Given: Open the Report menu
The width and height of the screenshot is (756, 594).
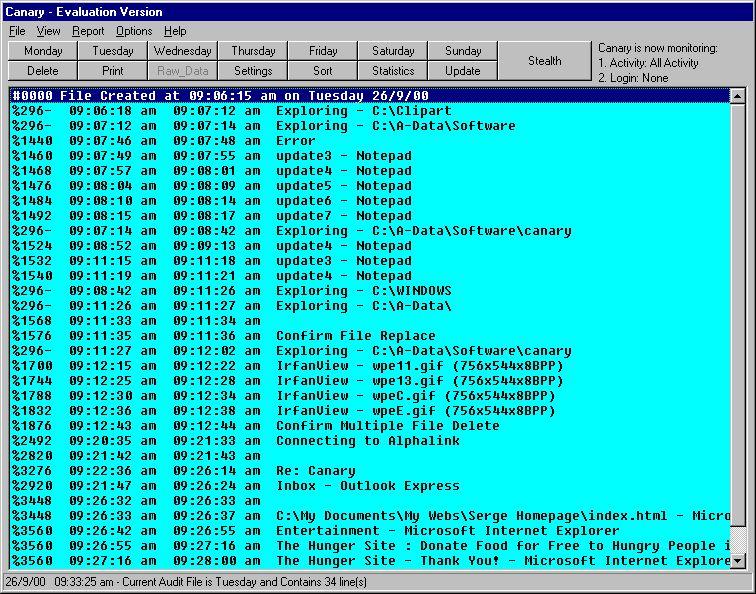Looking at the screenshot, I should tap(88, 31).
